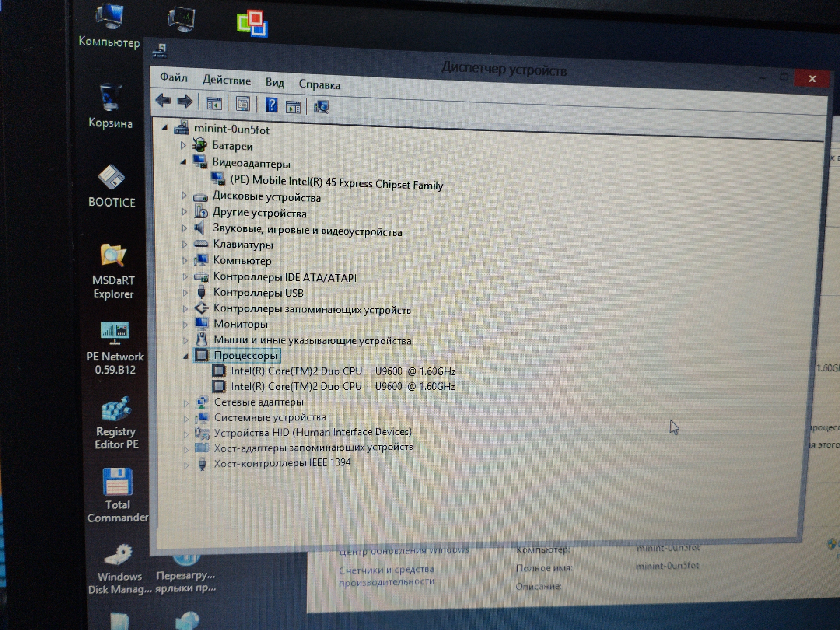Image resolution: width=840 pixels, height=630 pixels.
Task: Click the mouse icon beside Мыши
Action: (x=202, y=339)
